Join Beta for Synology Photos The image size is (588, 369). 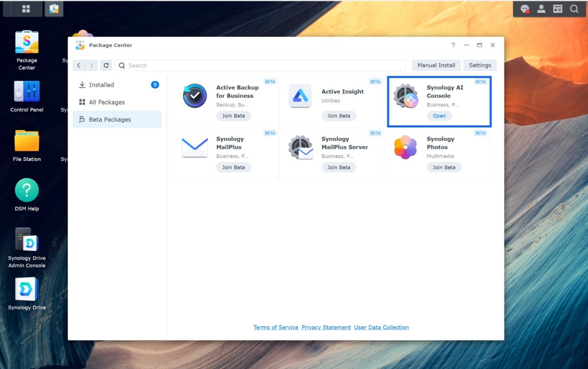coord(444,167)
